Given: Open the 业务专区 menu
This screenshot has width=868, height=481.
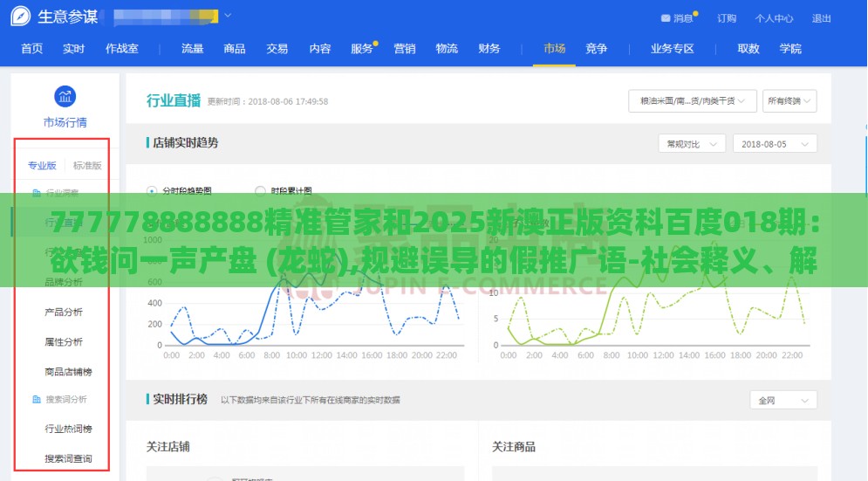Looking at the screenshot, I should click(x=672, y=49).
